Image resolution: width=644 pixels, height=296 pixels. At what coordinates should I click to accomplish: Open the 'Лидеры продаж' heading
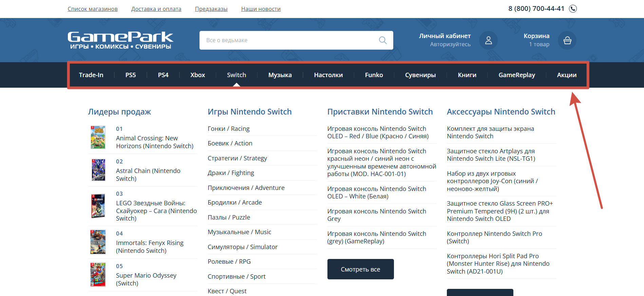click(x=119, y=112)
